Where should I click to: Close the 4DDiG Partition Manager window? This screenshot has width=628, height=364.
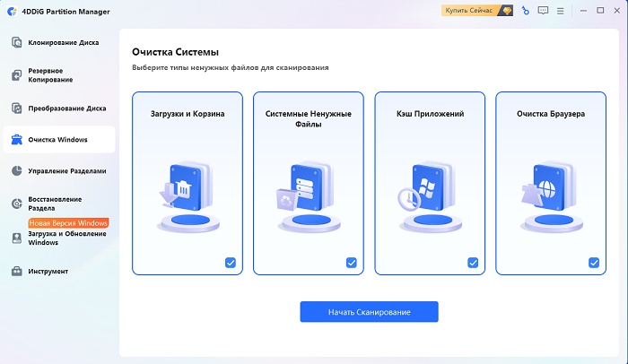(617, 11)
